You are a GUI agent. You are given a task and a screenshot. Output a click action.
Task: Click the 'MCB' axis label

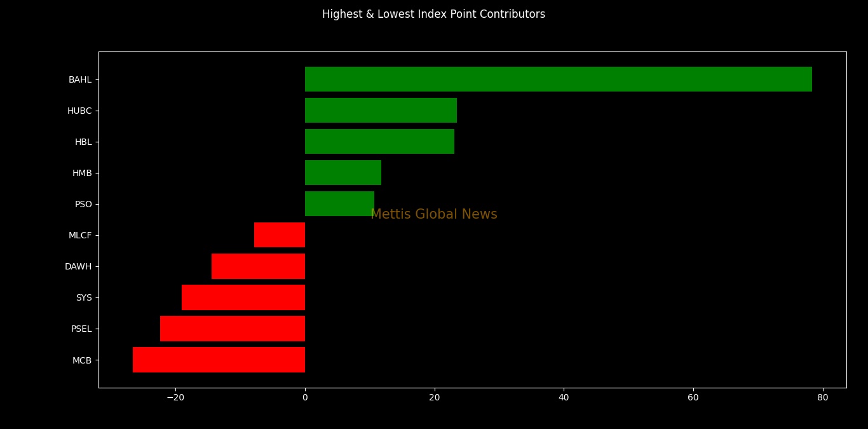[x=82, y=360]
